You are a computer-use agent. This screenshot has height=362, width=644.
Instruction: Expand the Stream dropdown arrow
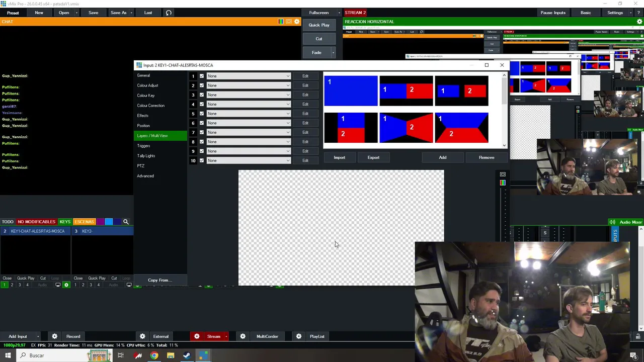226,336
